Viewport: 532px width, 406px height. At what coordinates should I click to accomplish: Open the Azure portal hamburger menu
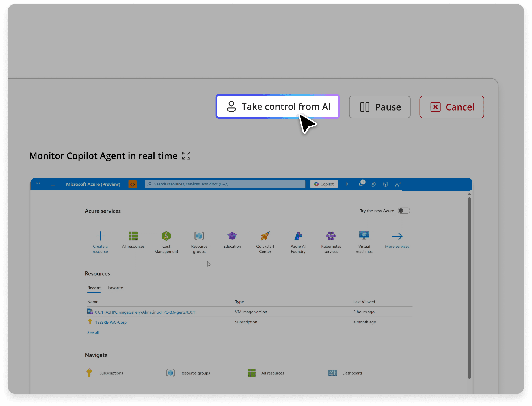click(53, 184)
